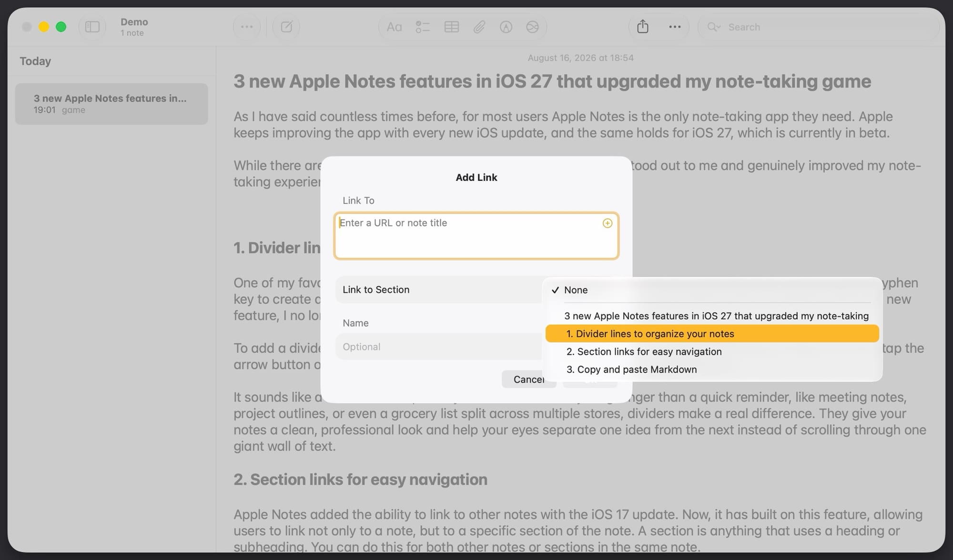Click the link icon in the toolbar
Viewport: 953px width, 560px height.
[x=532, y=27]
